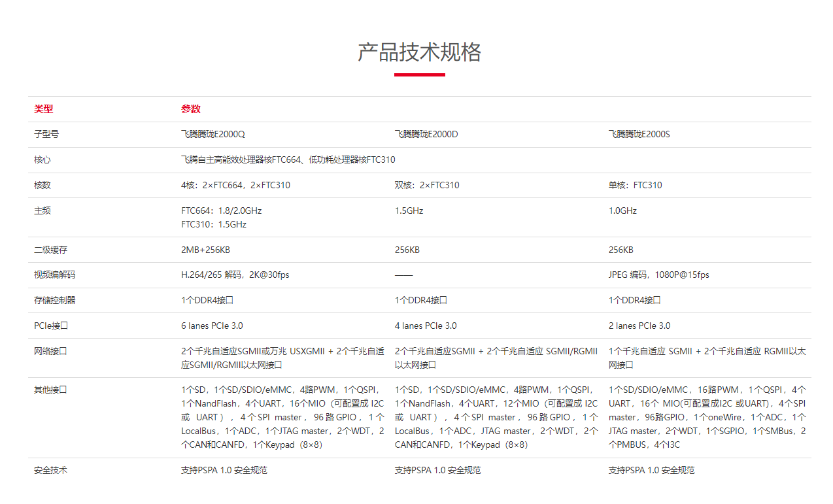Click the 16路PWM other interfaces cell for E2000S
The width and height of the screenshot is (833, 504).
[707, 418]
